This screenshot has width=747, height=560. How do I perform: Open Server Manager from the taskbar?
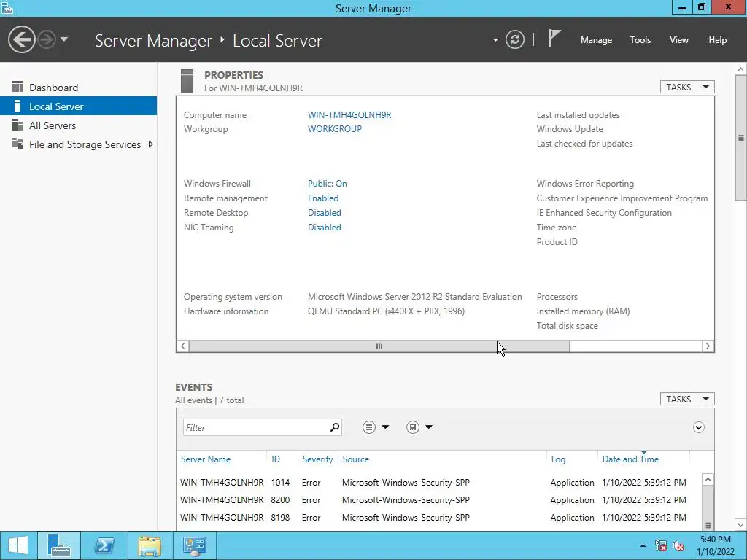(59, 545)
